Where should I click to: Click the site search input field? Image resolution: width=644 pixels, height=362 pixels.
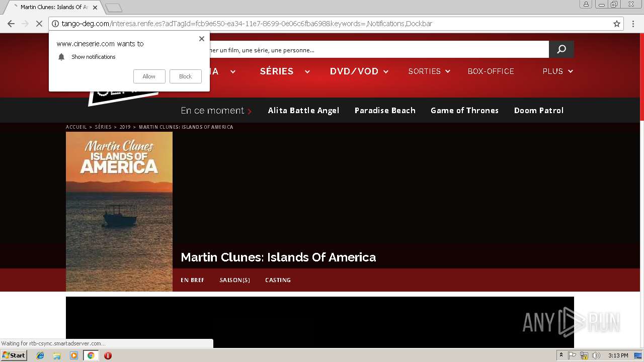[x=379, y=49]
